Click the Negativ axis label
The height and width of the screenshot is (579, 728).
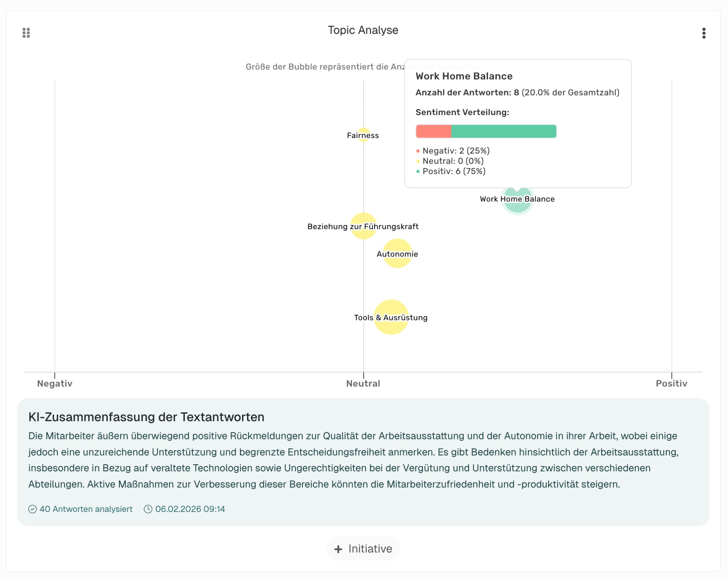point(55,384)
